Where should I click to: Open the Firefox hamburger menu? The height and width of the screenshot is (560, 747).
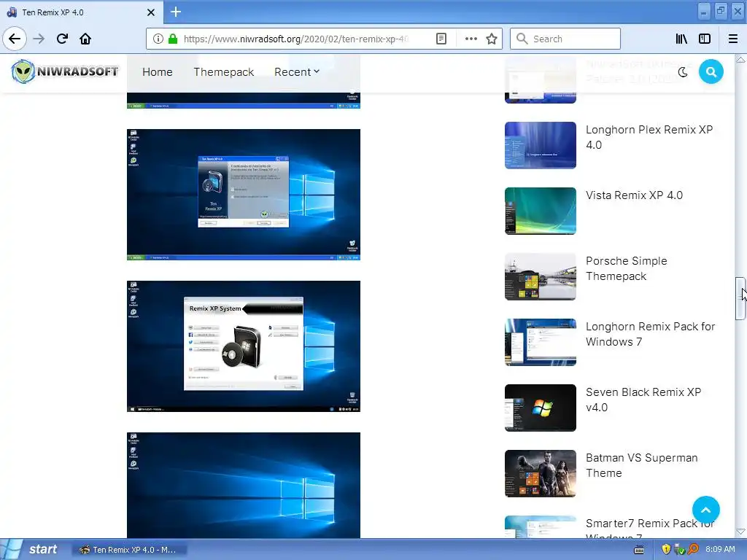(733, 39)
